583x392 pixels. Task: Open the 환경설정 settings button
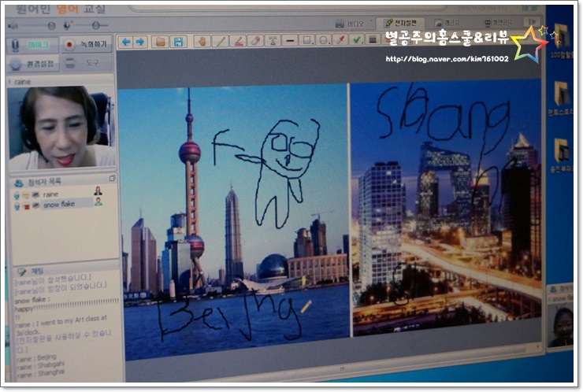click(x=33, y=64)
